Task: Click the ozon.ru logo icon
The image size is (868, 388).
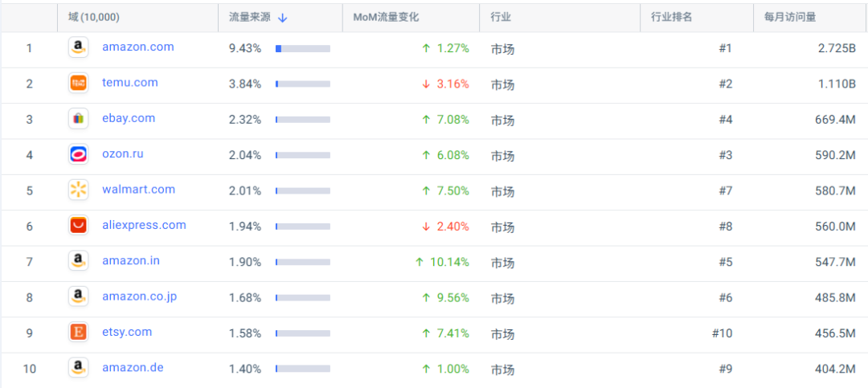Action: coord(78,154)
